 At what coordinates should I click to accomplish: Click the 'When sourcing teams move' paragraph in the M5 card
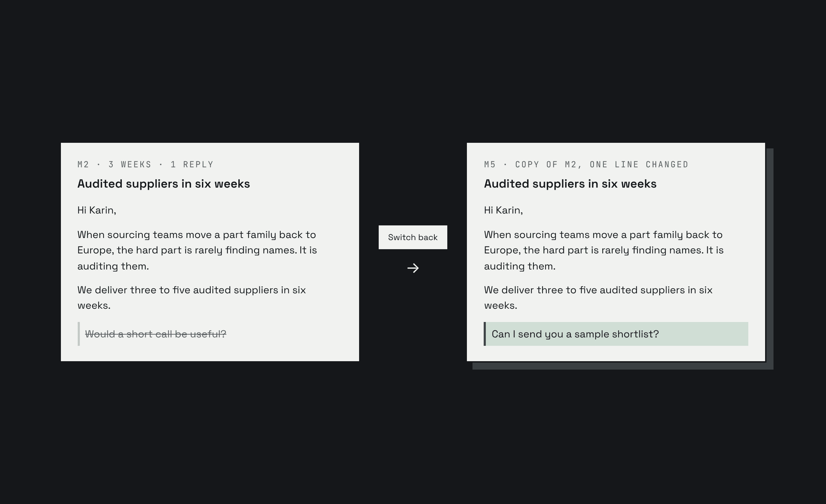click(604, 250)
